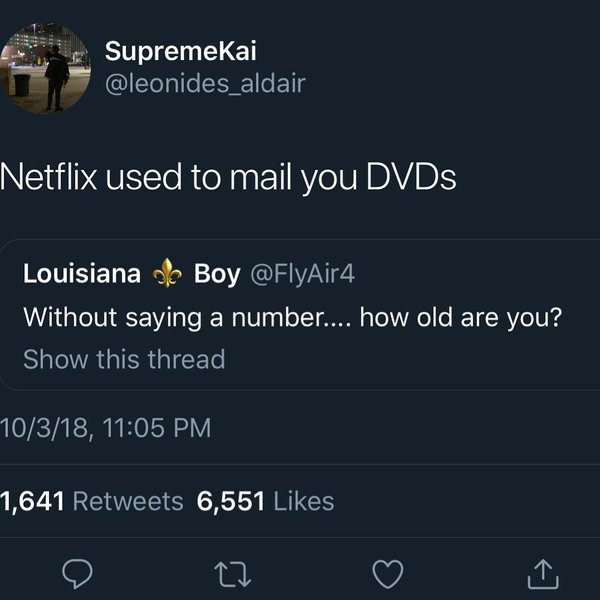View the 6,551 Likes list

coord(265,501)
